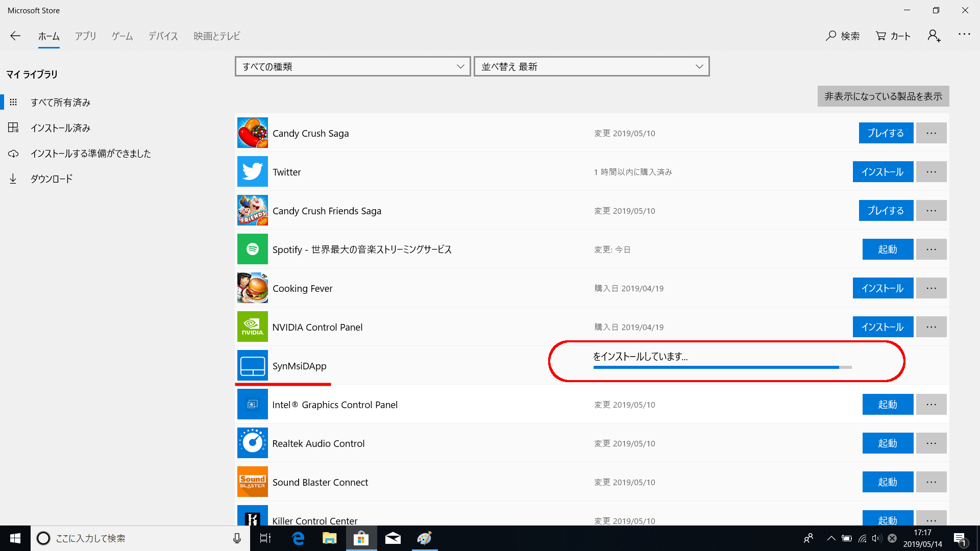Launch Realtek Audio Control with 起動
The width and height of the screenshot is (980, 551).
pos(888,443)
